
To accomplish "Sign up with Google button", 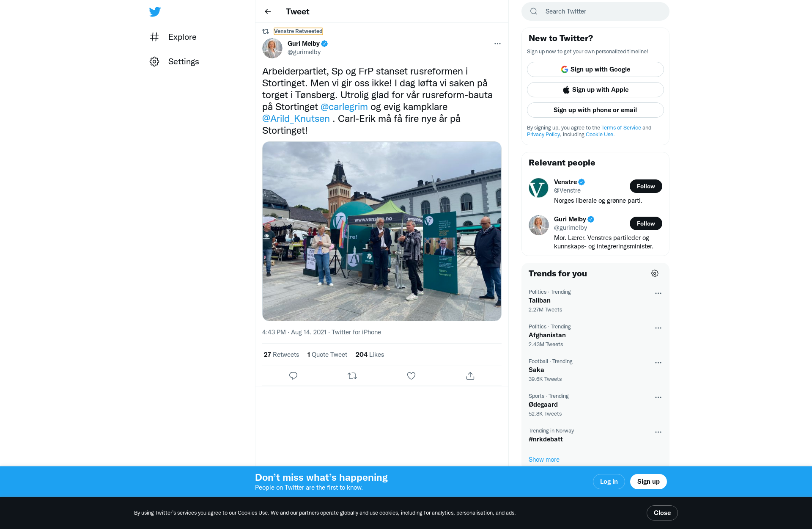I will [595, 69].
